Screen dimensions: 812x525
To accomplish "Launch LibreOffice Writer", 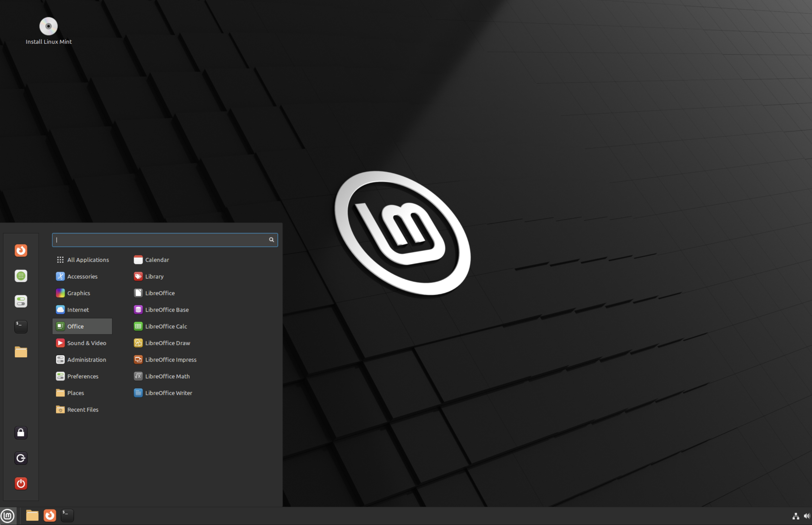I will coord(169,393).
